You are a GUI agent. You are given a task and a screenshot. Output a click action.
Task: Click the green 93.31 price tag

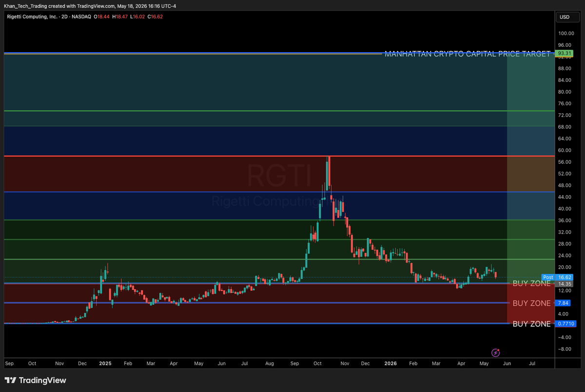565,53
